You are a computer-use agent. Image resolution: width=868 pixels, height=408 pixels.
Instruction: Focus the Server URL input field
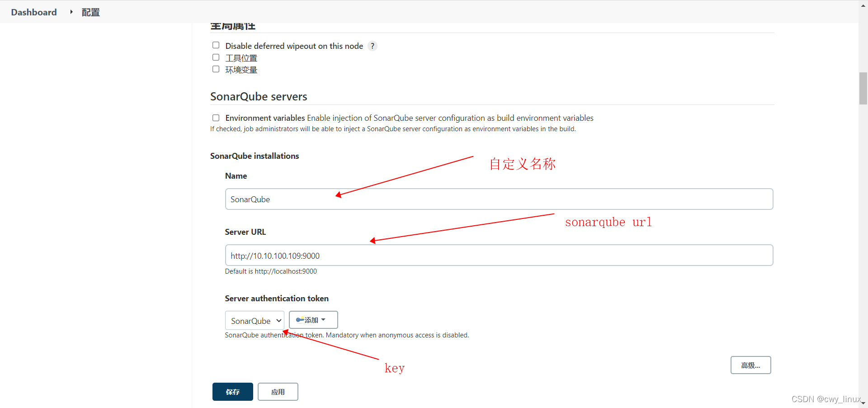[x=499, y=255]
